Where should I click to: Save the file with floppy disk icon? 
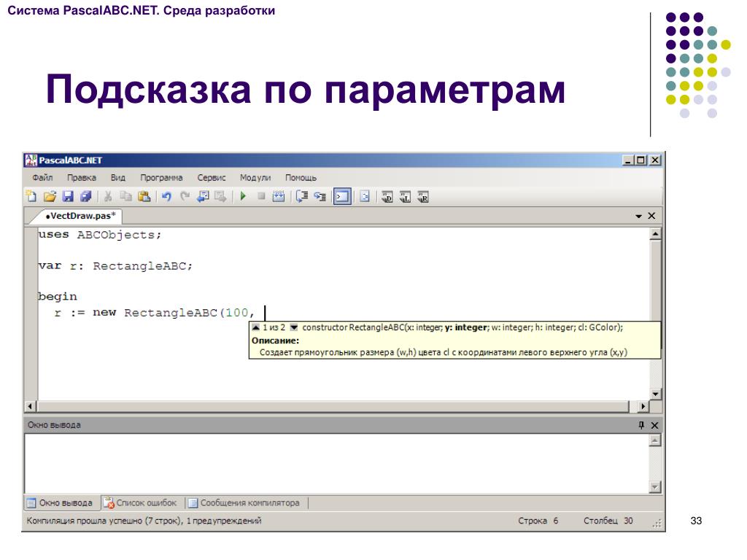click(68, 196)
